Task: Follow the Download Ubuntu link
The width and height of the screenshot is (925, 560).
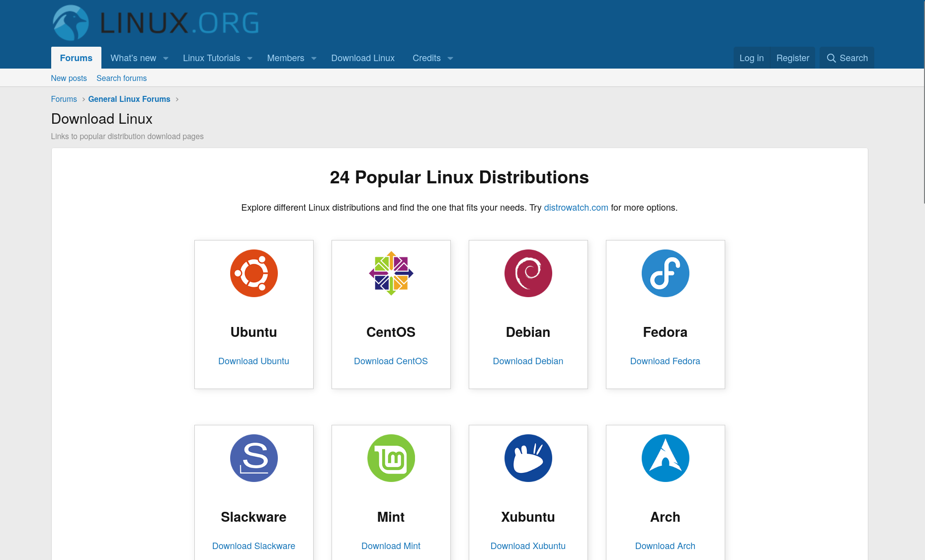Action: 253,361
